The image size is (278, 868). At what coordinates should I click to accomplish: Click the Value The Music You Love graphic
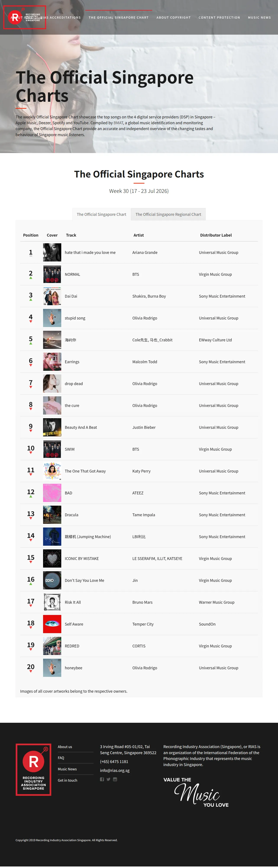196,792
